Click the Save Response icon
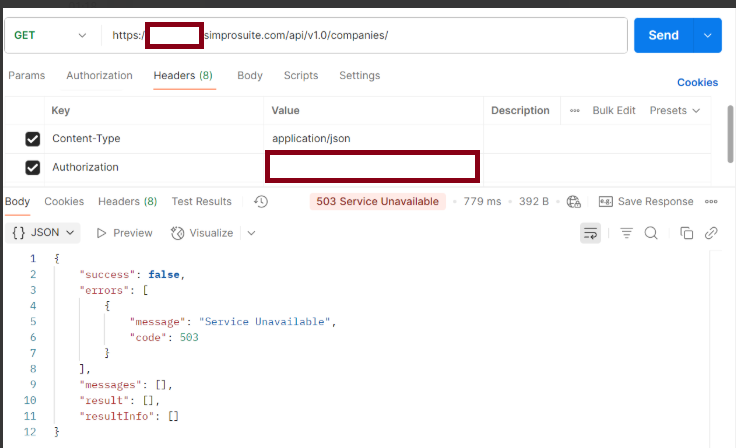Screen dimensions: 736x448 [606, 201]
